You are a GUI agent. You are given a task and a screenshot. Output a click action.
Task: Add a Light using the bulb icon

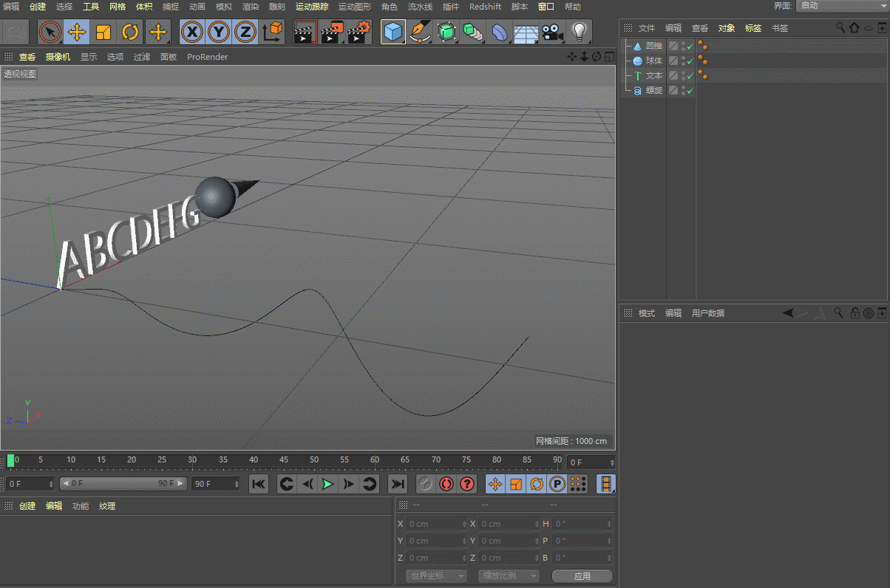coord(580,33)
